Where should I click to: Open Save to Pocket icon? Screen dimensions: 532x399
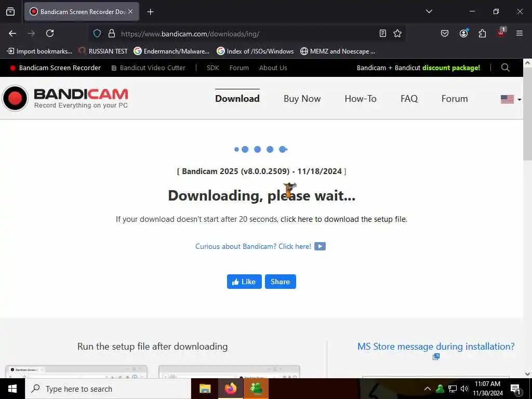coord(445,33)
